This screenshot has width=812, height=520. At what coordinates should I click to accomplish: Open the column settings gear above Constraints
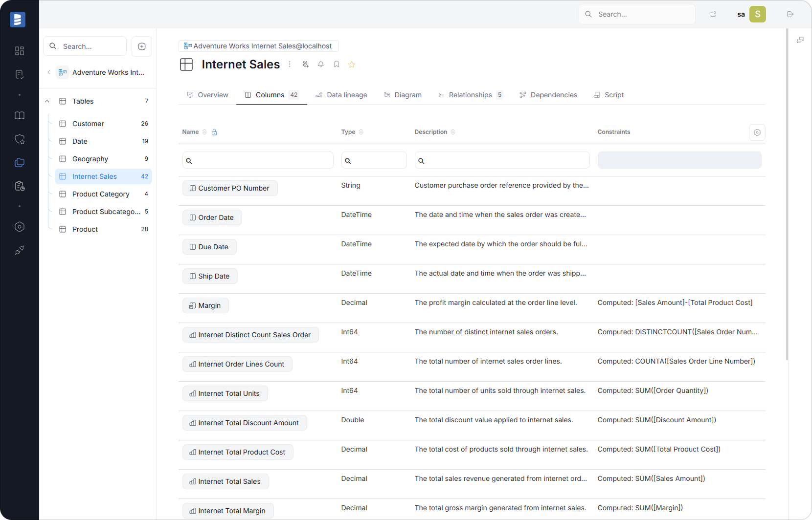coord(757,132)
